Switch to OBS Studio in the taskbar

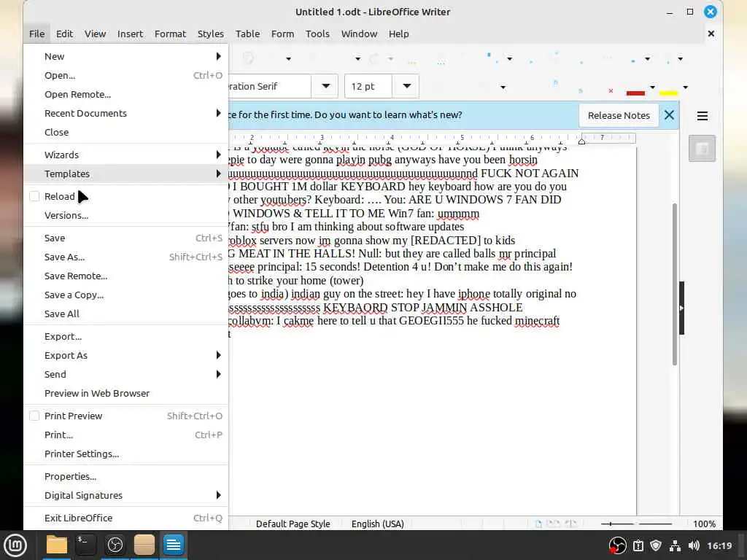pos(115,545)
